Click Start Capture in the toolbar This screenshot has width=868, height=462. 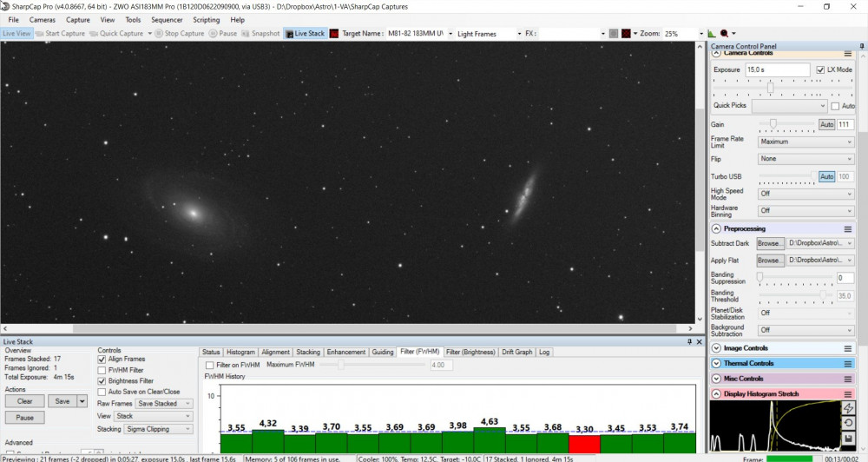point(61,33)
